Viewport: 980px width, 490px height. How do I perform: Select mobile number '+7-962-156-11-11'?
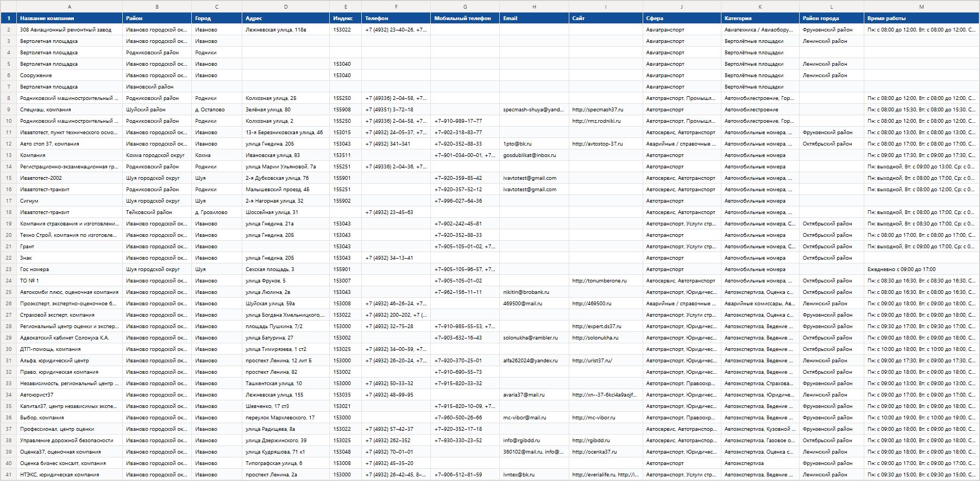click(465, 292)
